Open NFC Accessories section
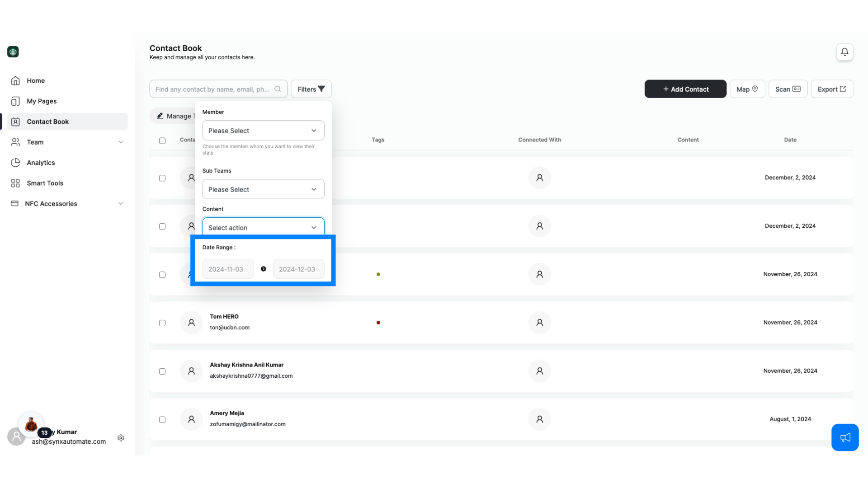This screenshot has width=868, height=488. click(67, 203)
